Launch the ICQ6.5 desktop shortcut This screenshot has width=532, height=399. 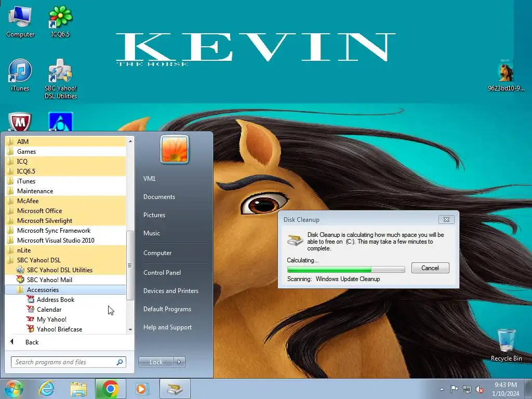[x=60, y=21]
